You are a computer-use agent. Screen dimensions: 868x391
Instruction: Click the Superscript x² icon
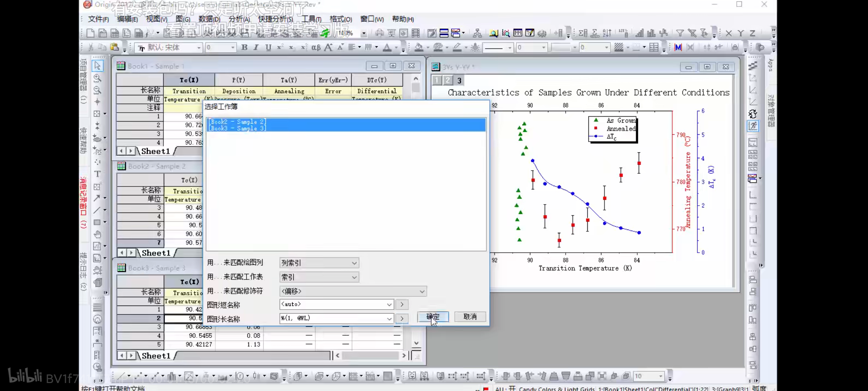[280, 47]
